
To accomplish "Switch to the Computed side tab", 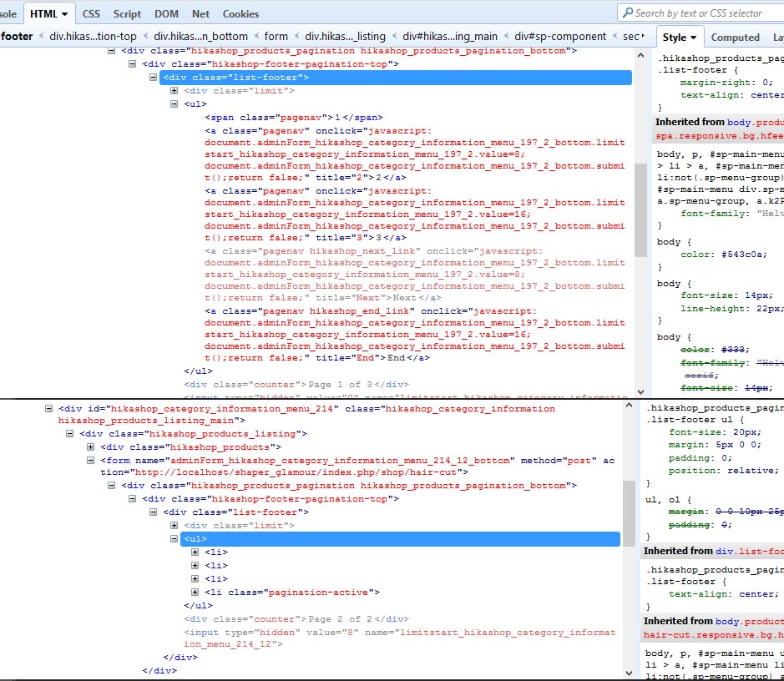I will [735, 38].
